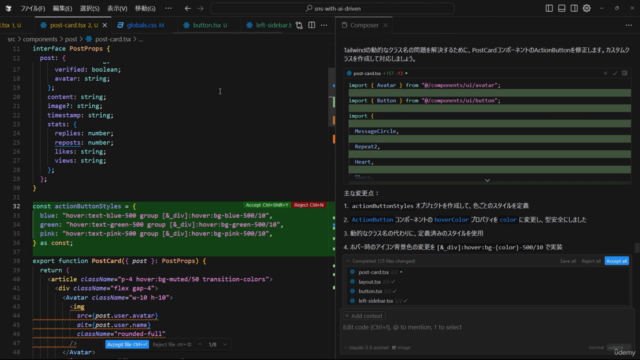
Task: Click Reject file button in editor
Action: [x=172, y=344]
